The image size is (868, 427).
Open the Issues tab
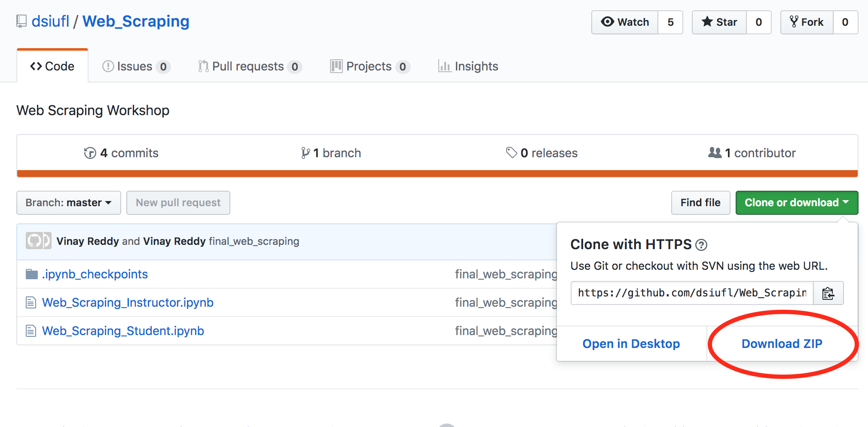pyautogui.click(x=136, y=67)
